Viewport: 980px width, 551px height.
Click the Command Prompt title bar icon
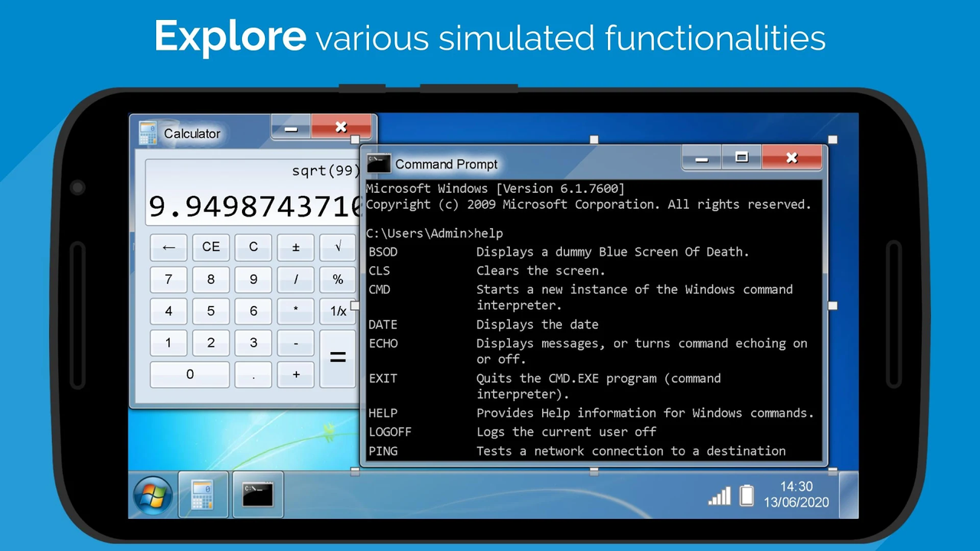coord(378,164)
